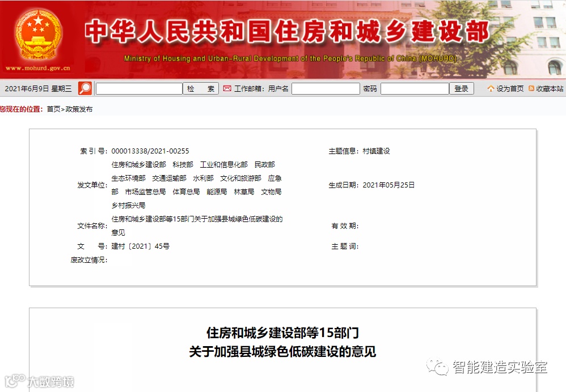
Task: Click the 您现在的位置 label
Action: 22,109
